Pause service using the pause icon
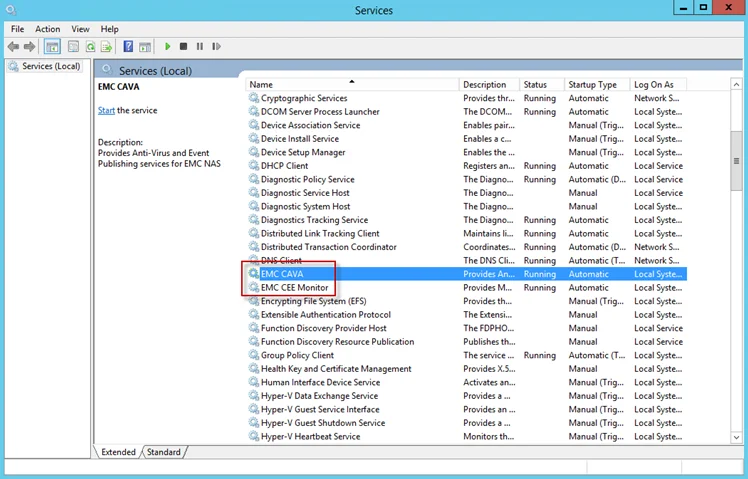The height and width of the screenshot is (479, 748). pos(200,46)
